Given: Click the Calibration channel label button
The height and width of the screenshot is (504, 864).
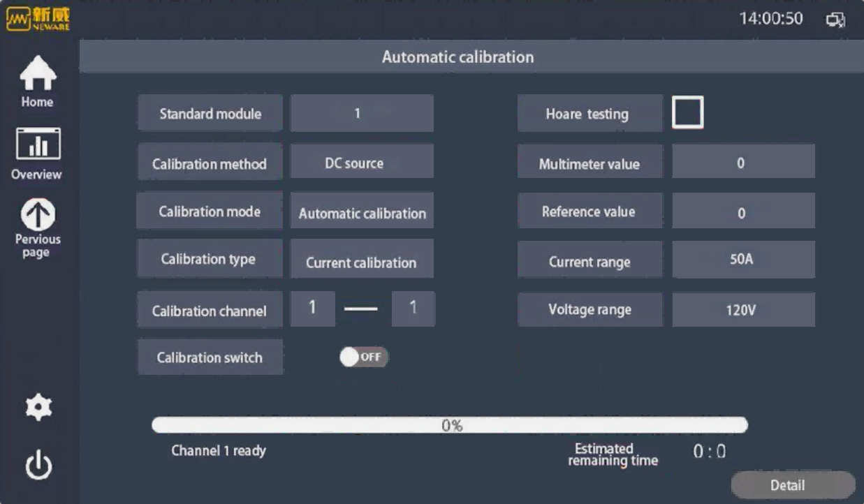Looking at the screenshot, I should click(210, 310).
